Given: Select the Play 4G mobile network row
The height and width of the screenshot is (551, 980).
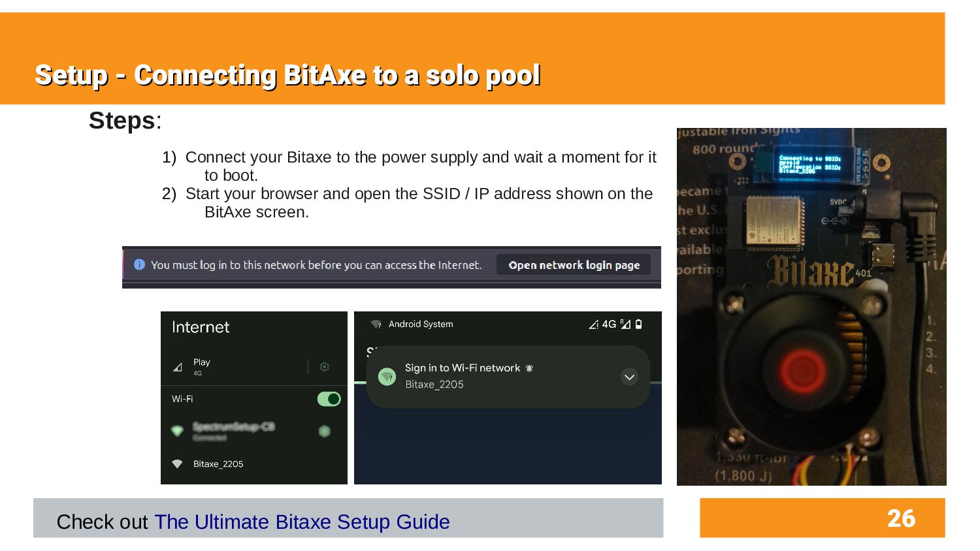Looking at the screenshot, I should [254, 368].
